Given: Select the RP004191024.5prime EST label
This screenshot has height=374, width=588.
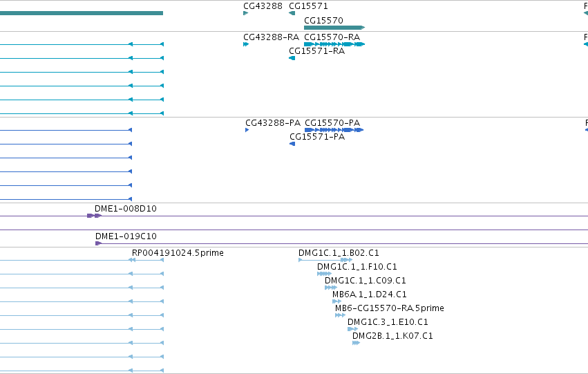Looking at the screenshot, I should [178, 253].
